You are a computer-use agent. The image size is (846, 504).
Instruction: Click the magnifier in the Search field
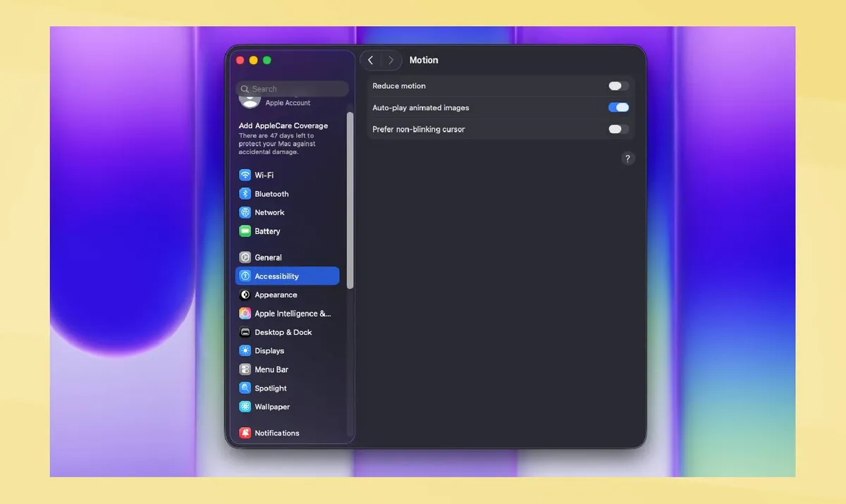245,90
